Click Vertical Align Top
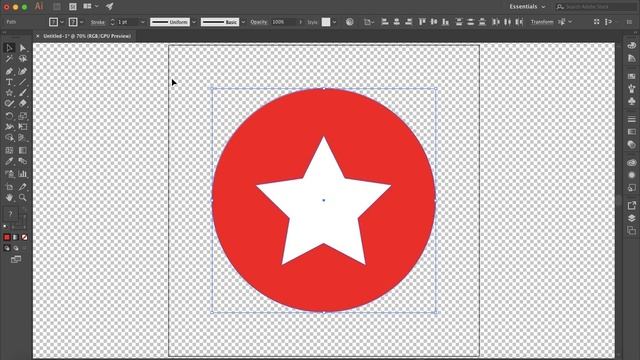The image size is (640, 360). pyautogui.click(x=422, y=22)
